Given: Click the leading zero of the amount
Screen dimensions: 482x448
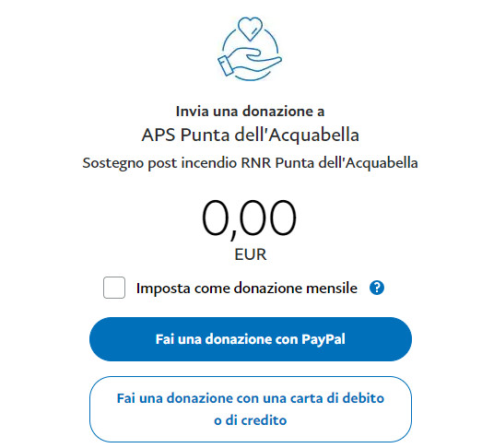Looking at the screenshot, I should 216,218.
